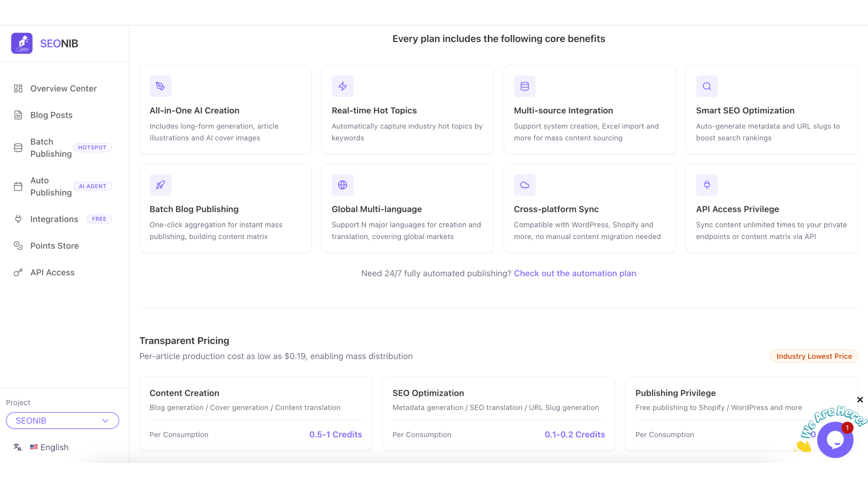Click the rocket icon on Batch Blog Publishing
868x488 pixels.
click(160, 185)
